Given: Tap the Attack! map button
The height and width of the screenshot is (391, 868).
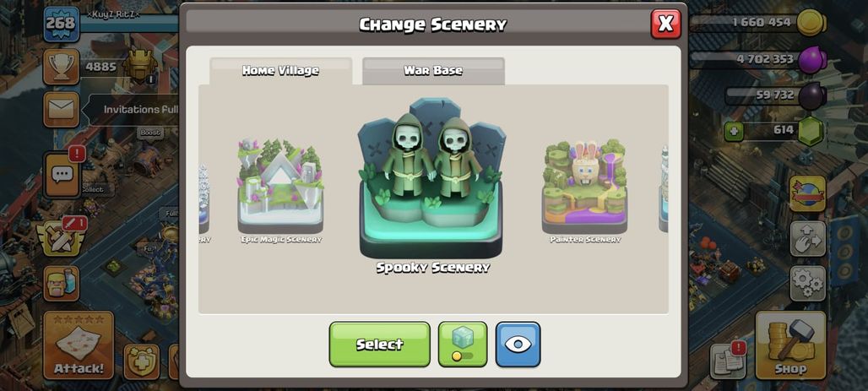Looking at the screenshot, I should point(79,345).
